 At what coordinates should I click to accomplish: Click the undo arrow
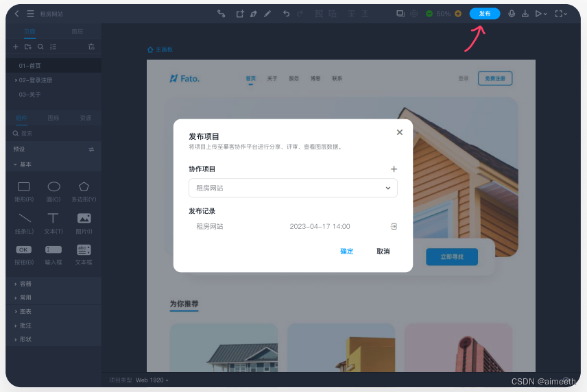pos(287,14)
